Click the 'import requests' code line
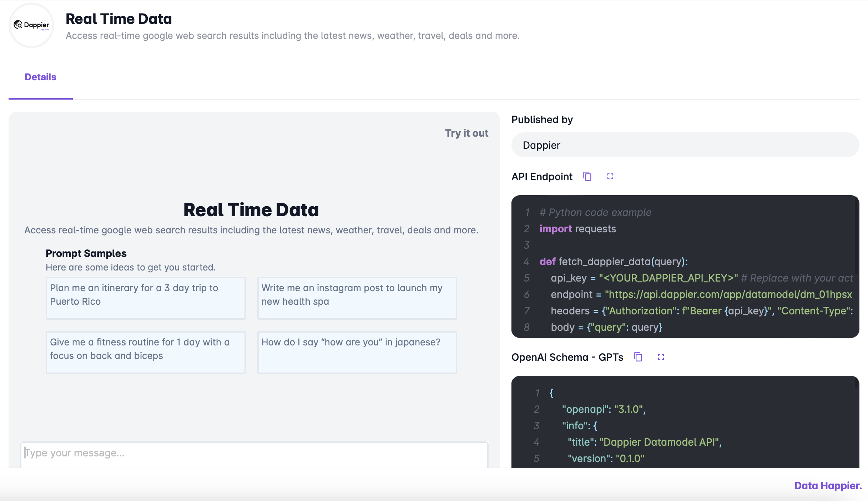Image resolution: width=868 pixels, height=501 pixels. (577, 229)
